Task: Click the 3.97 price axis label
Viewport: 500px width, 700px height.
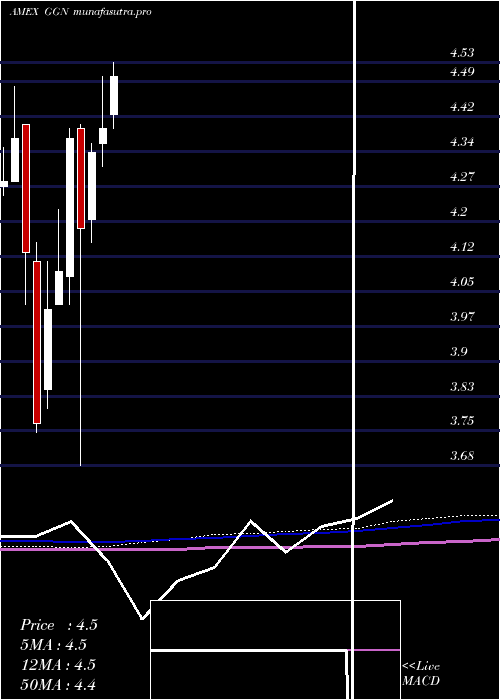Action: pyautogui.click(x=462, y=317)
